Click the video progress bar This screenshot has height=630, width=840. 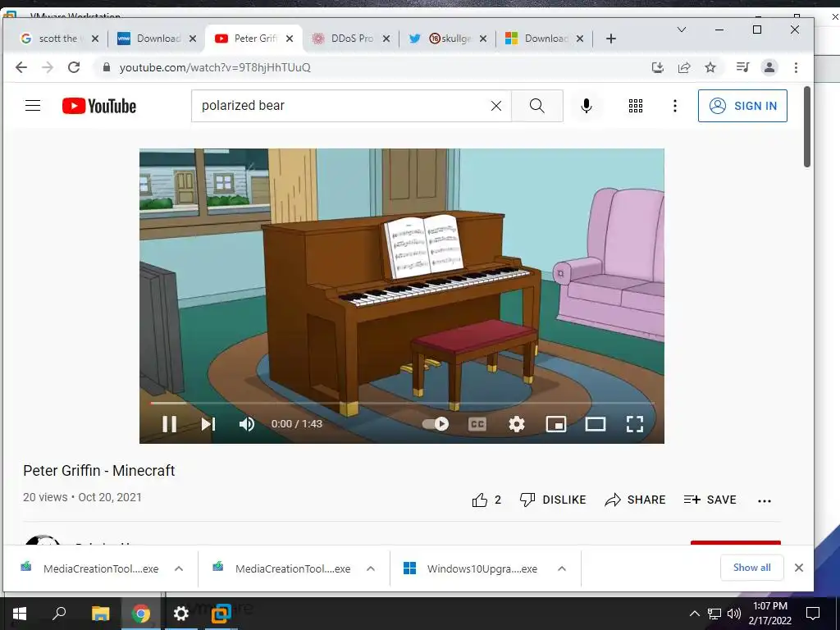[x=402, y=403]
